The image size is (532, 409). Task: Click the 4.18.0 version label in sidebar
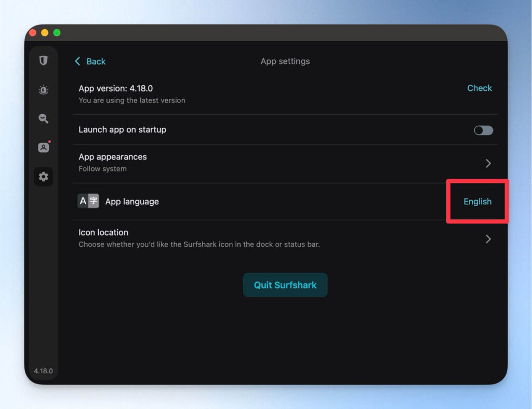(43, 371)
